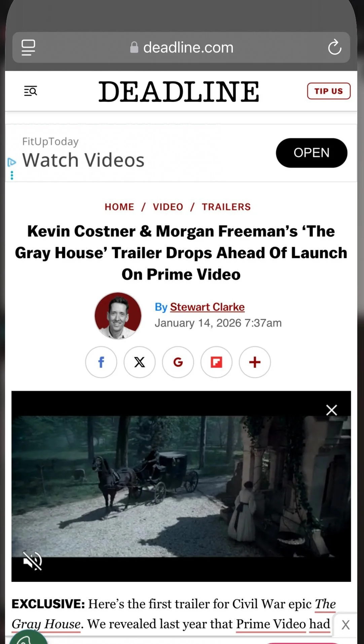Open the Deadline menu and search icon

31,91
